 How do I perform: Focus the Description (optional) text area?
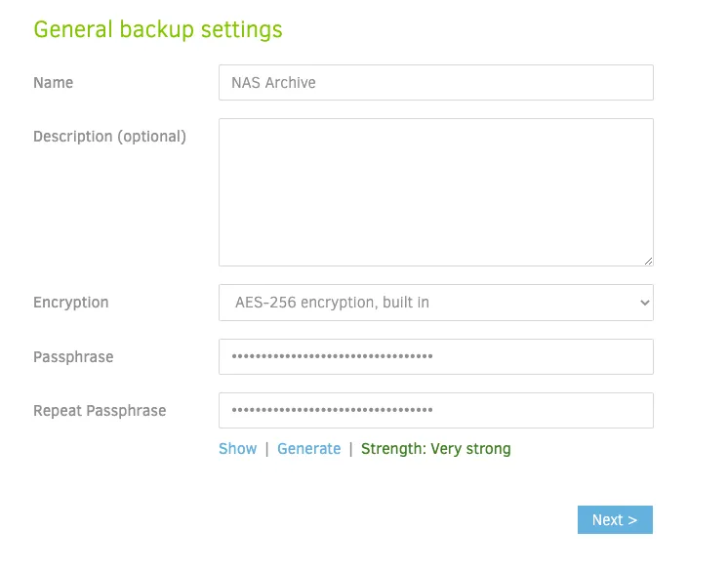pos(436,192)
